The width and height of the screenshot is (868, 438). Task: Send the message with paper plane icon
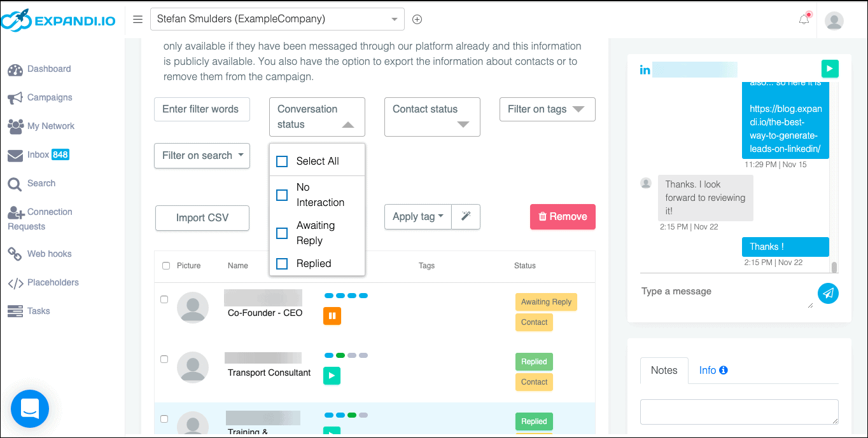click(828, 293)
